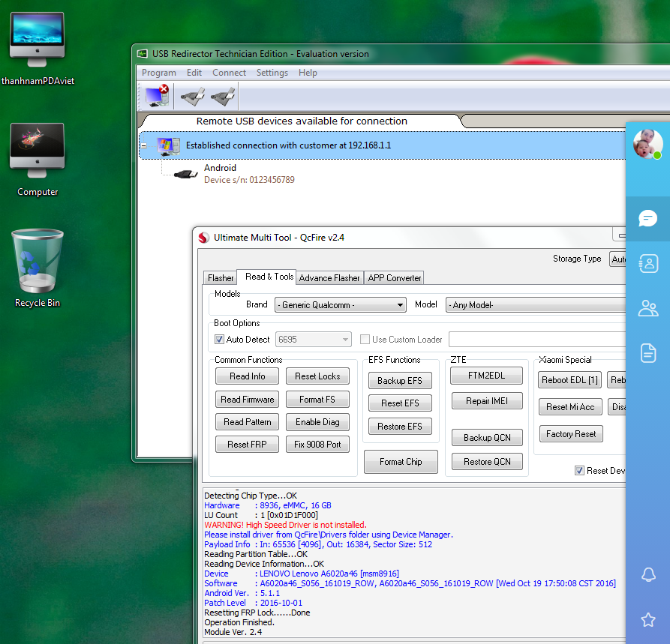Click the 'Resetting FRP Lock......Done' log line
Viewport: 670px width, 644px height.
tap(257, 613)
